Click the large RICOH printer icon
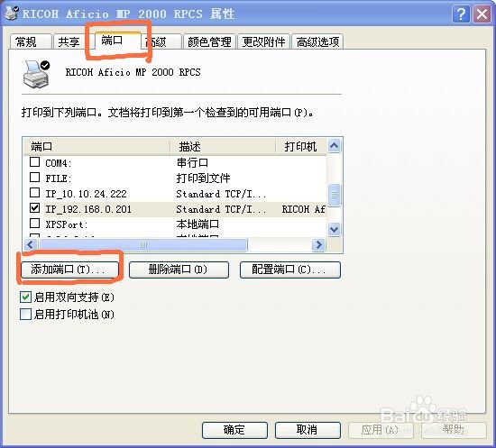The image size is (496, 448). coord(36,75)
